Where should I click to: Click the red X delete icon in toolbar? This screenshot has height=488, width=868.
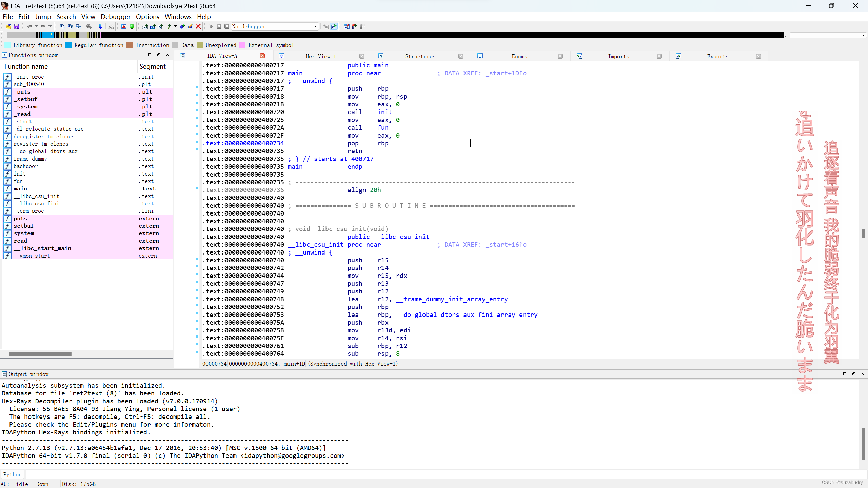pyautogui.click(x=198, y=26)
